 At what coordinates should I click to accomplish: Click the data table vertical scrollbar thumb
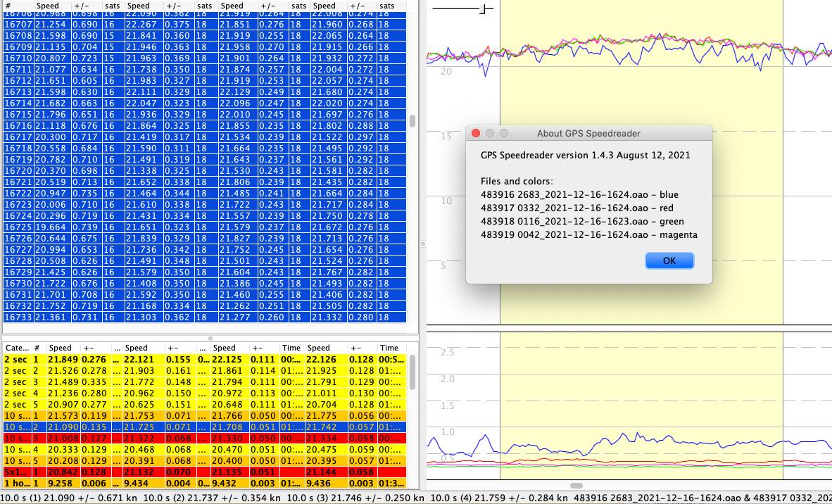[412, 120]
